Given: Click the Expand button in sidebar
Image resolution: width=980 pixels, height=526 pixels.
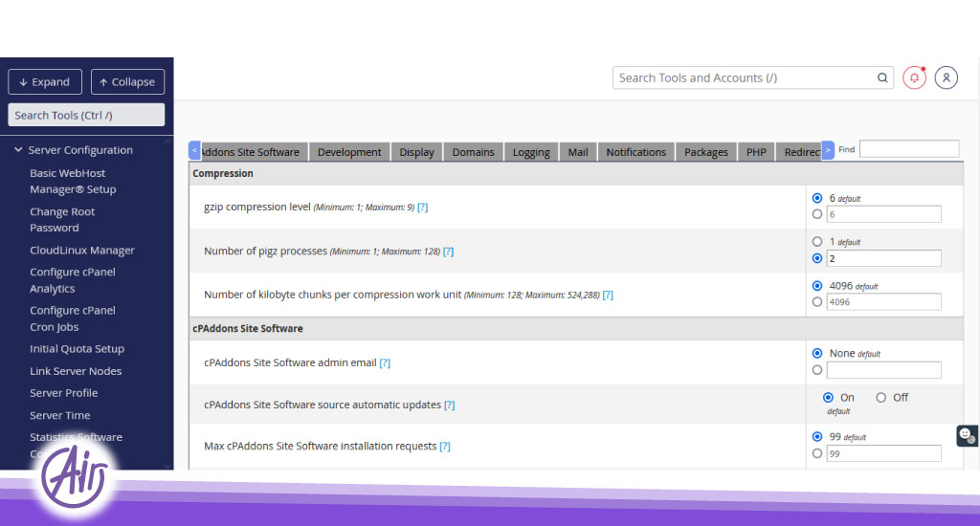Looking at the screenshot, I should (45, 82).
